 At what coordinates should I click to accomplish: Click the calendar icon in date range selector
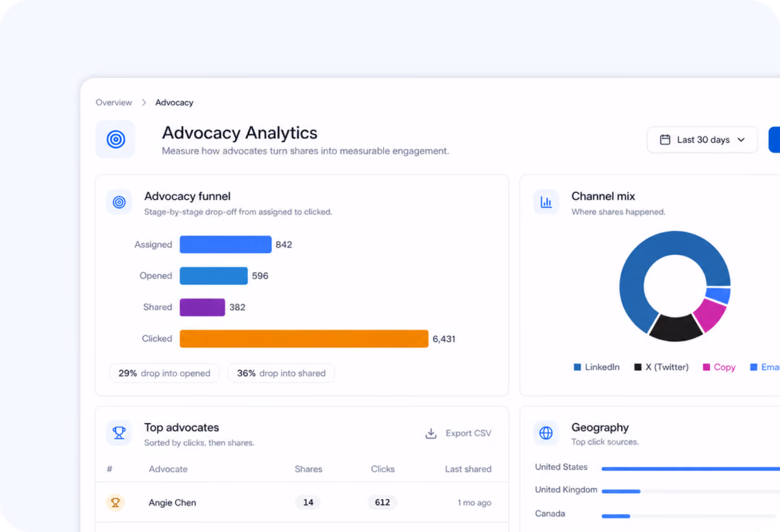point(665,139)
